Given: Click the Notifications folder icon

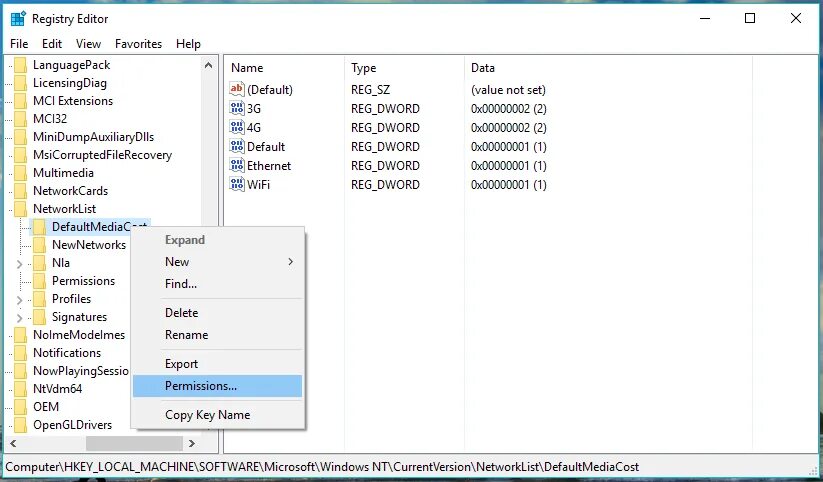Looking at the screenshot, I should [x=20, y=353].
